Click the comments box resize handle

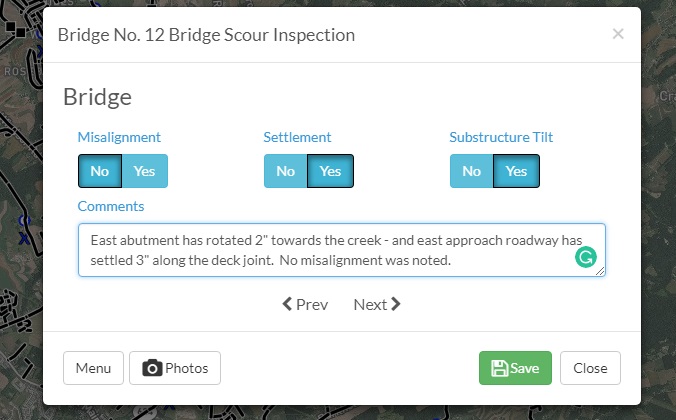coord(600,271)
